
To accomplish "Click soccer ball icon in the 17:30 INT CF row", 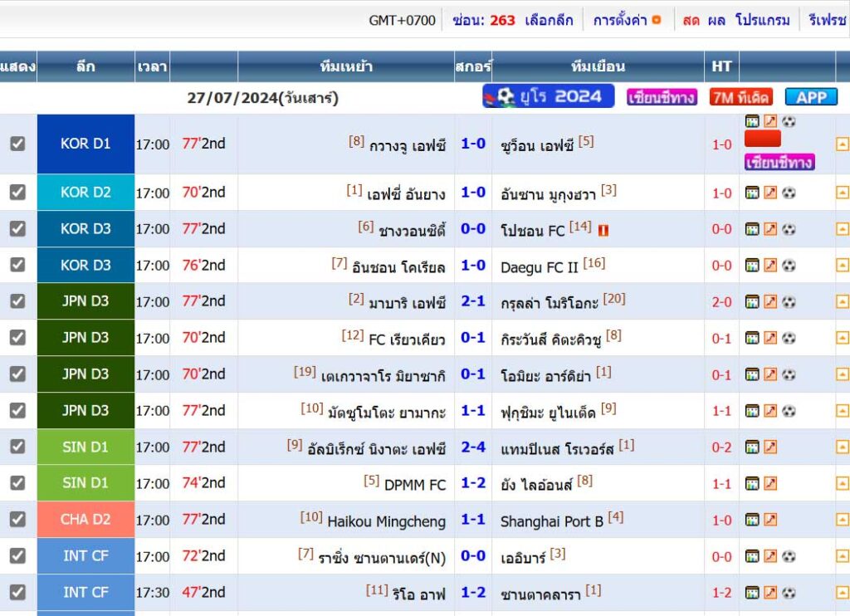I will tap(789, 592).
